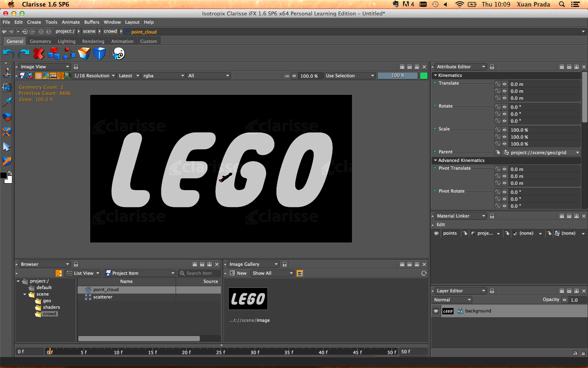Screen dimensions: 588x368
Task: Click the orange icon beside Show All
Action: pos(300,273)
